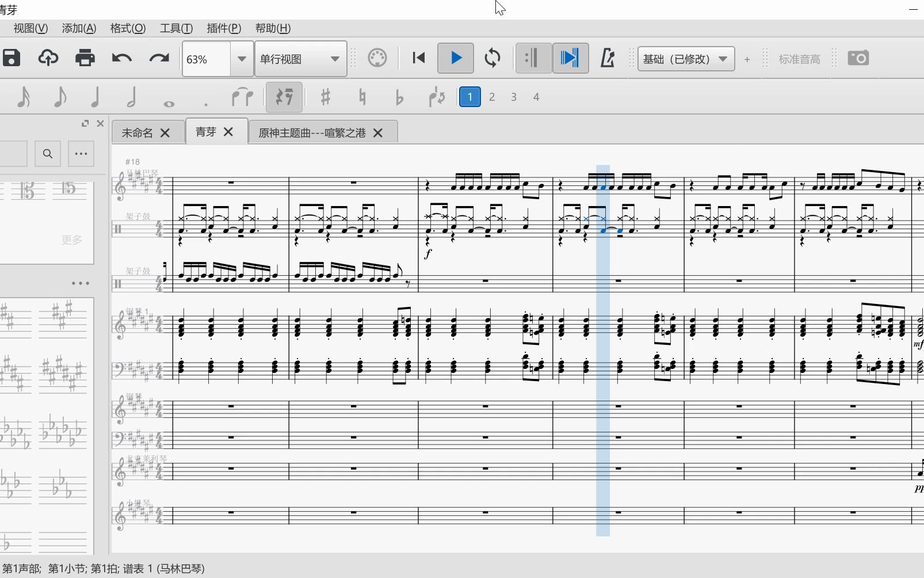Screen dimensions: 924x578
Task: Click the blue playback cursor
Action: coord(603,351)
